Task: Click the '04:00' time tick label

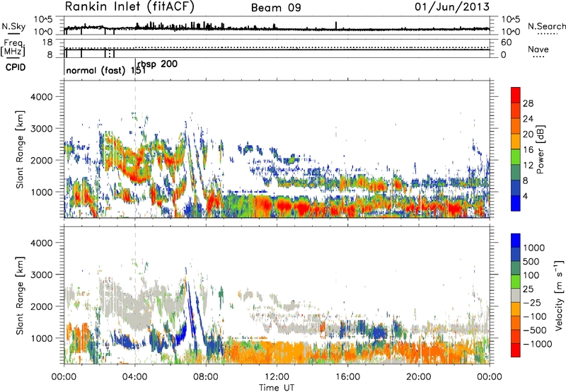Action: [x=134, y=377]
